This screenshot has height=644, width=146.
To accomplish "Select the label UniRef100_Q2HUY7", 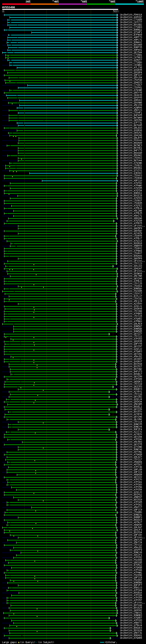I will coord(131,60).
